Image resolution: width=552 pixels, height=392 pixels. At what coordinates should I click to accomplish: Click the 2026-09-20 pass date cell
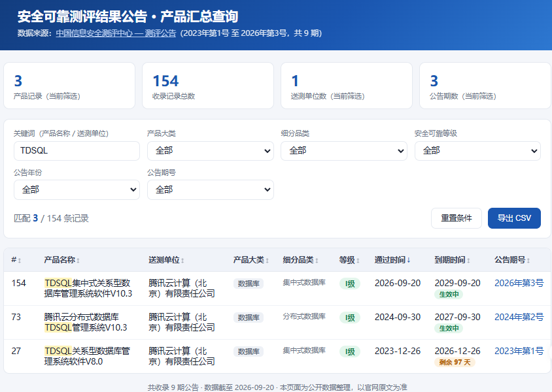tap(398, 283)
